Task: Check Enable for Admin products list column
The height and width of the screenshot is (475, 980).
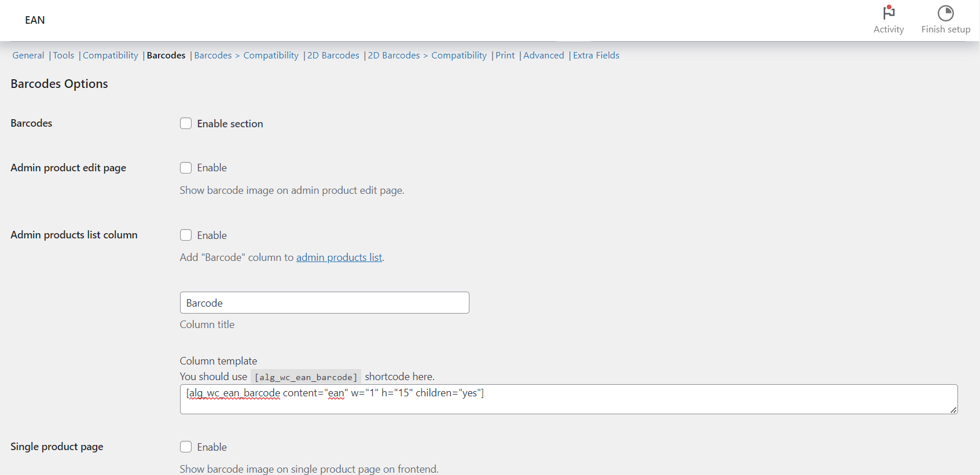Action: [x=186, y=235]
